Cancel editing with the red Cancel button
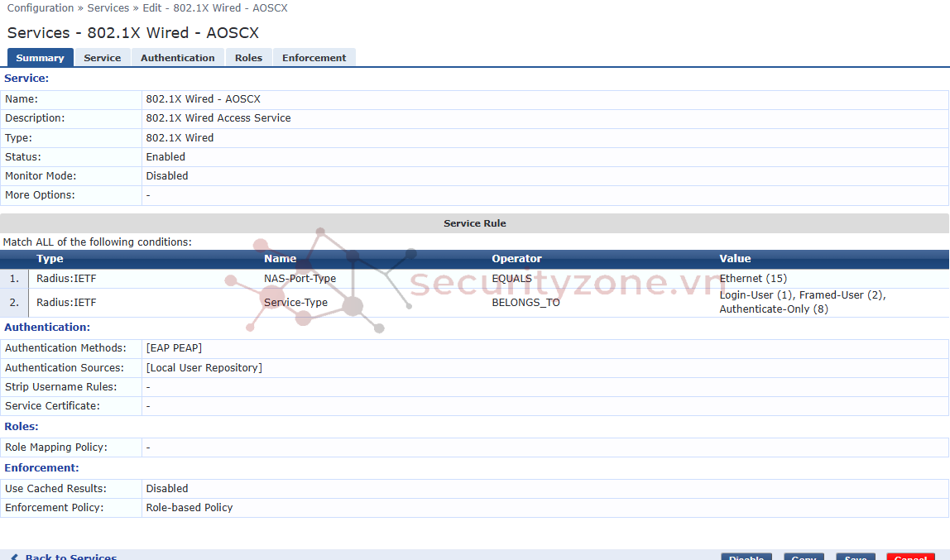The image size is (950, 560). coord(910,558)
